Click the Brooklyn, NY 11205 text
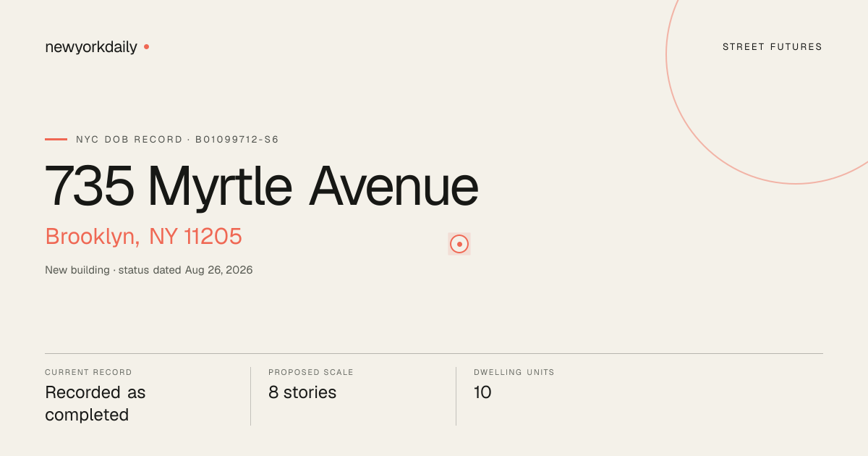The image size is (868, 456). pos(143,237)
